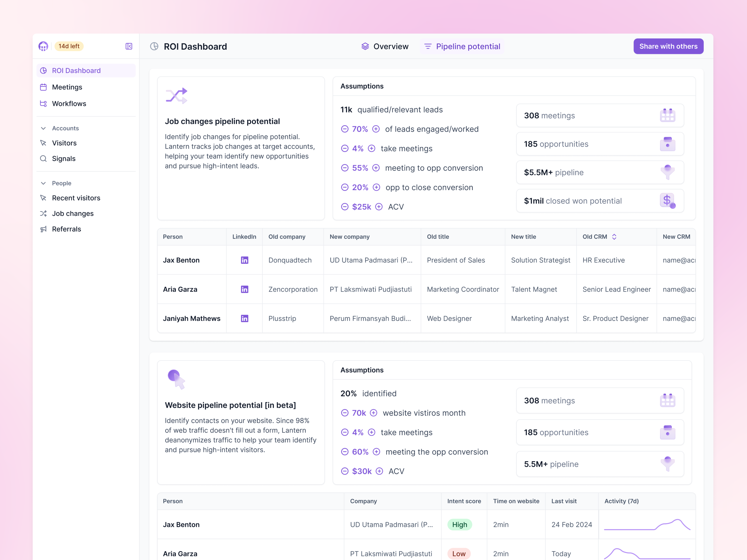Collapse the People section
Viewport: 747px width, 560px height.
coord(43,183)
